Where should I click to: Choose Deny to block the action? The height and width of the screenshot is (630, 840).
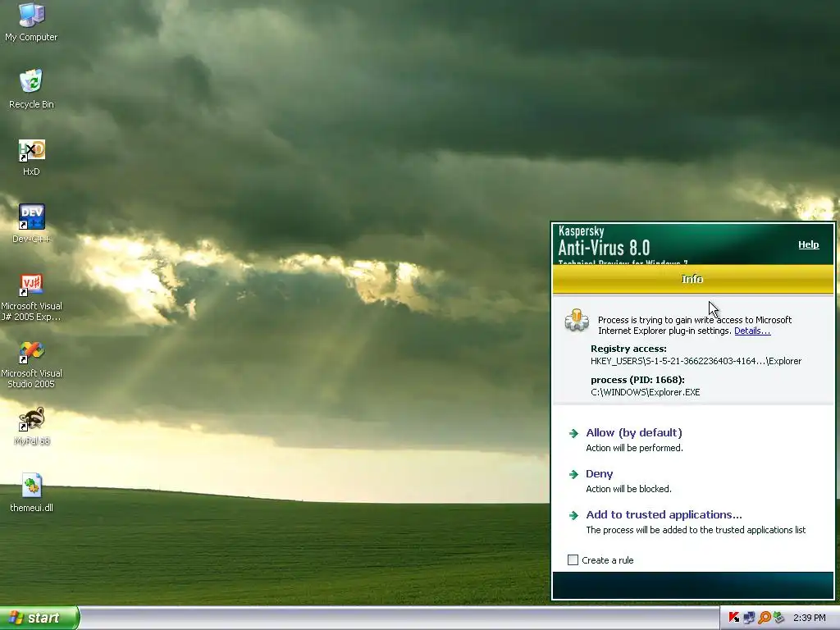pyautogui.click(x=599, y=474)
